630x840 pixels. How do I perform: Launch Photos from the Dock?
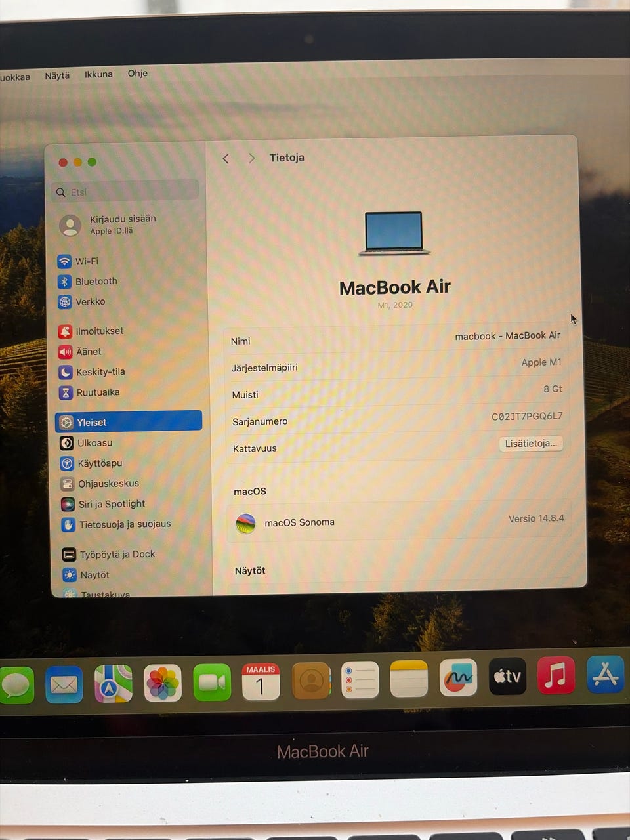162,683
